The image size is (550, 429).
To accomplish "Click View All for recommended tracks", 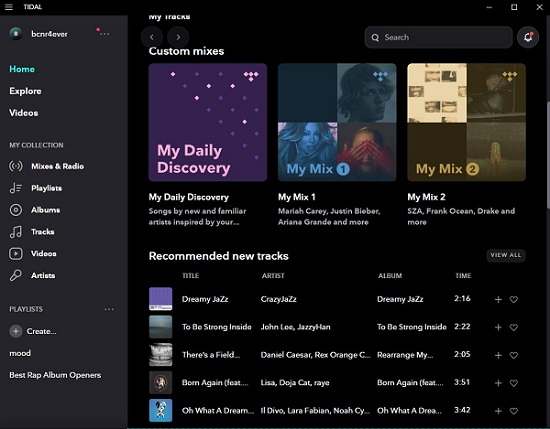I will click(x=505, y=255).
